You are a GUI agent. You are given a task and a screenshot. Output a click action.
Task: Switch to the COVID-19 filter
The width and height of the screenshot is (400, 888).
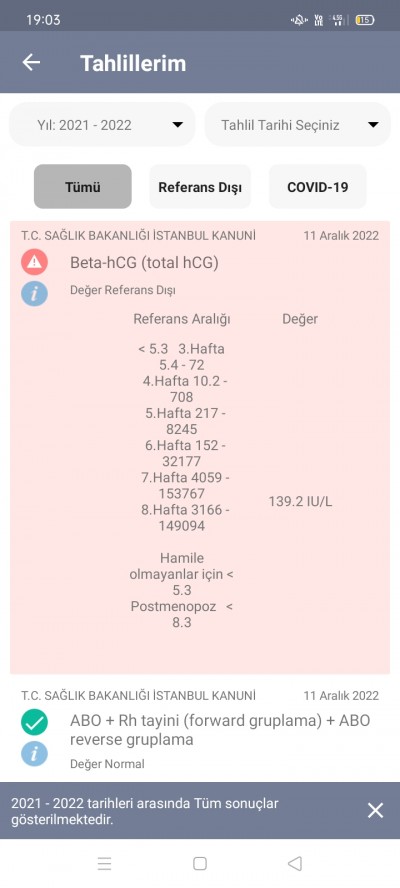[317, 187]
